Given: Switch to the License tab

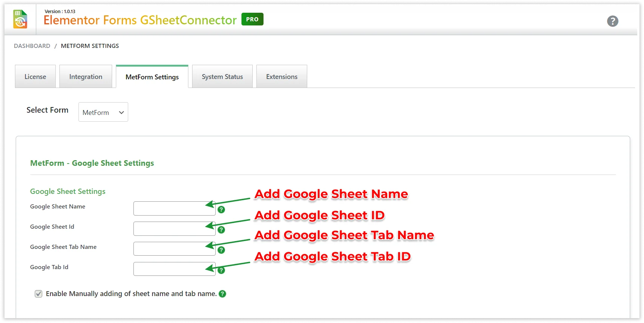Looking at the screenshot, I should 36,77.
